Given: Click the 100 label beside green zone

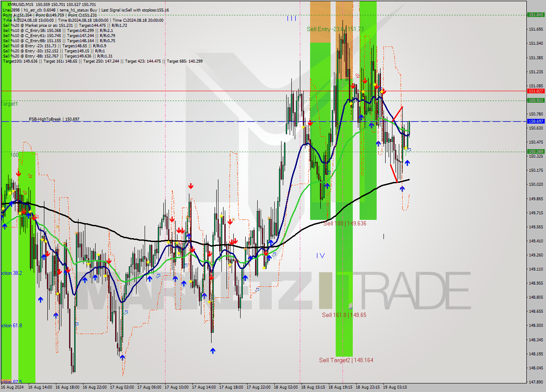Looking at the screenshot, I should click(15, 155).
